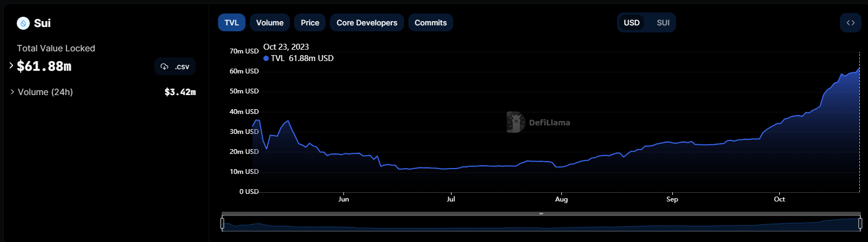Toggle the Core Developers chart series
868x242 pixels.
[x=367, y=23]
